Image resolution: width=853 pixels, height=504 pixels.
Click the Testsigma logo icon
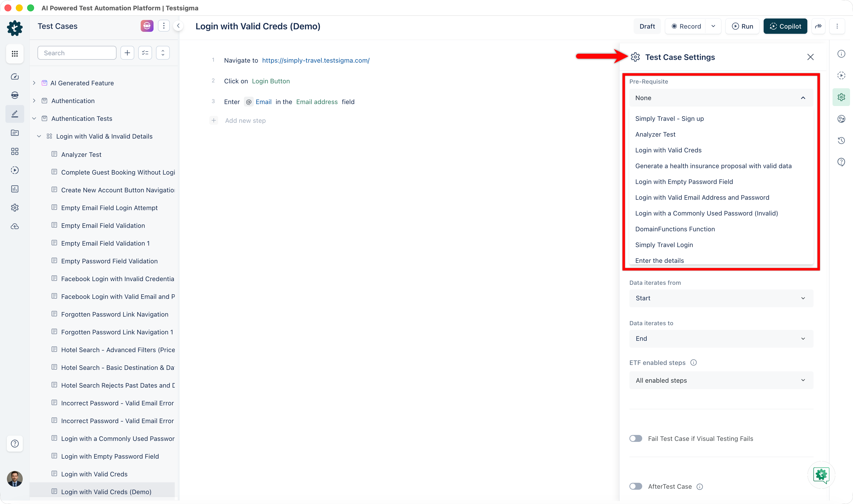[x=15, y=28]
